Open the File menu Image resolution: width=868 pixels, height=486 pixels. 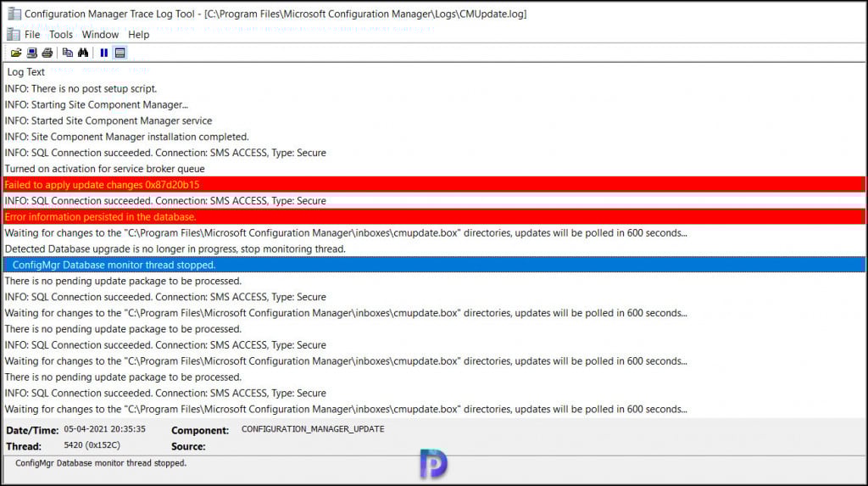32,35
